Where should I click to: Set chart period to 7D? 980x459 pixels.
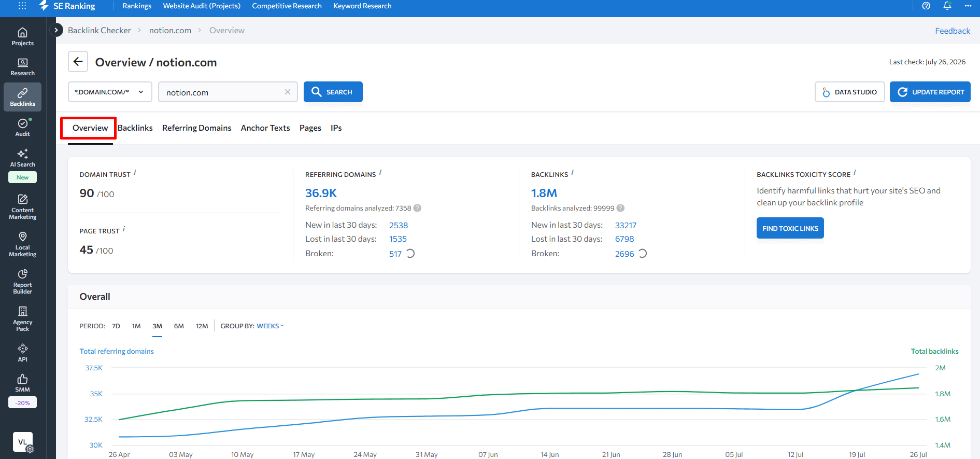click(x=116, y=326)
